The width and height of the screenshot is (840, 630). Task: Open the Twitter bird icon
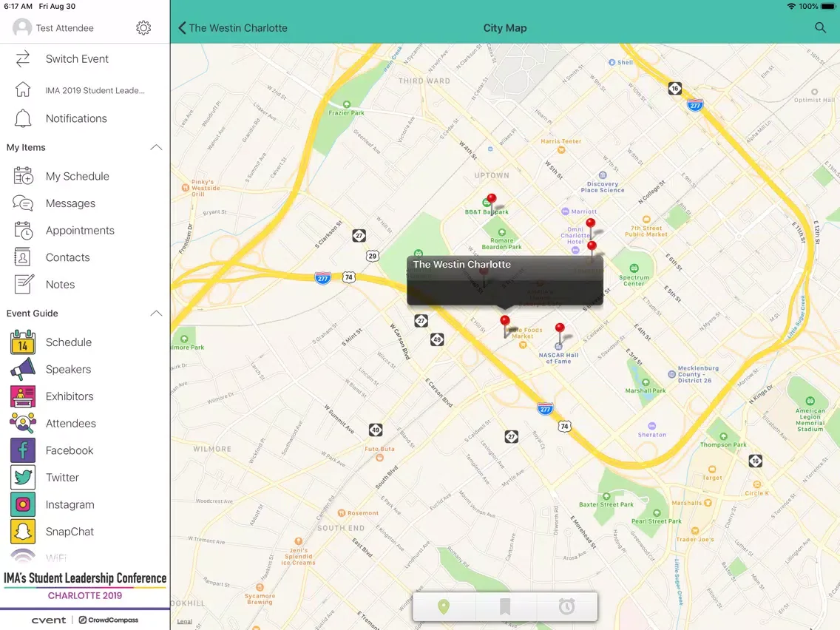pyautogui.click(x=23, y=478)
